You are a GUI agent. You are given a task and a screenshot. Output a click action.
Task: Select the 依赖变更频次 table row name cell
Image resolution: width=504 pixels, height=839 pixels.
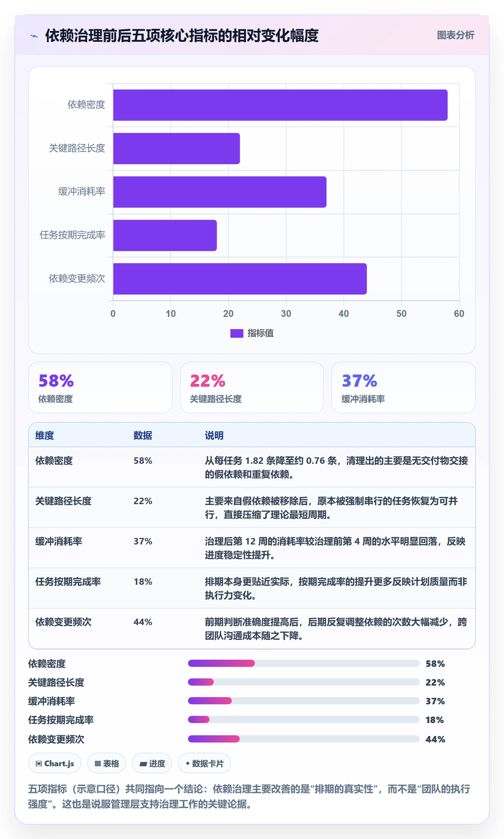(x=63, y=622)
